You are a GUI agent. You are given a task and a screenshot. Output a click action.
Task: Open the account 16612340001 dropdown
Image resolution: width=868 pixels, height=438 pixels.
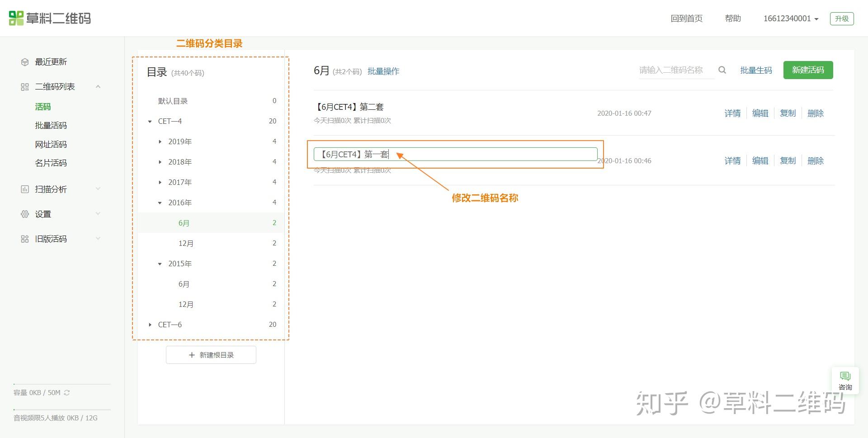pos(791,19)
